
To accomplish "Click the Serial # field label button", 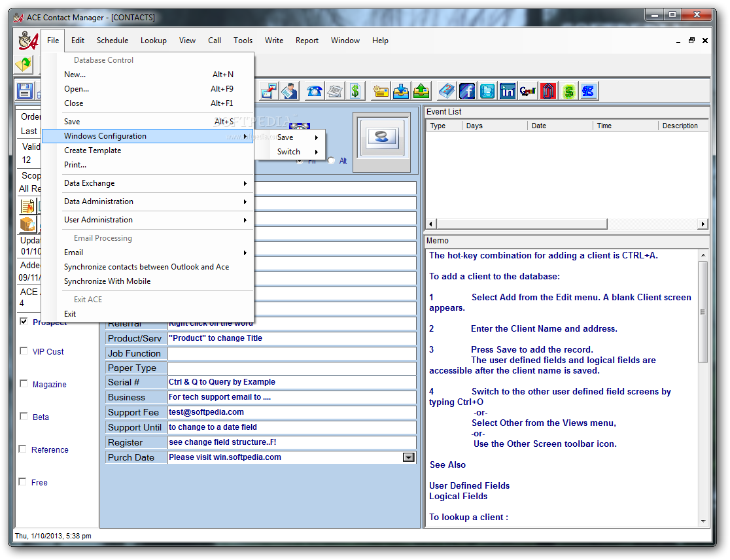I will pos(136,382).
